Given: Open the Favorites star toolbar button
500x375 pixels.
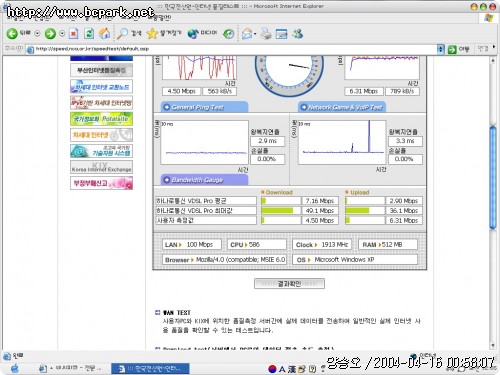Looking at the screenshot, I should pos(164,33).
